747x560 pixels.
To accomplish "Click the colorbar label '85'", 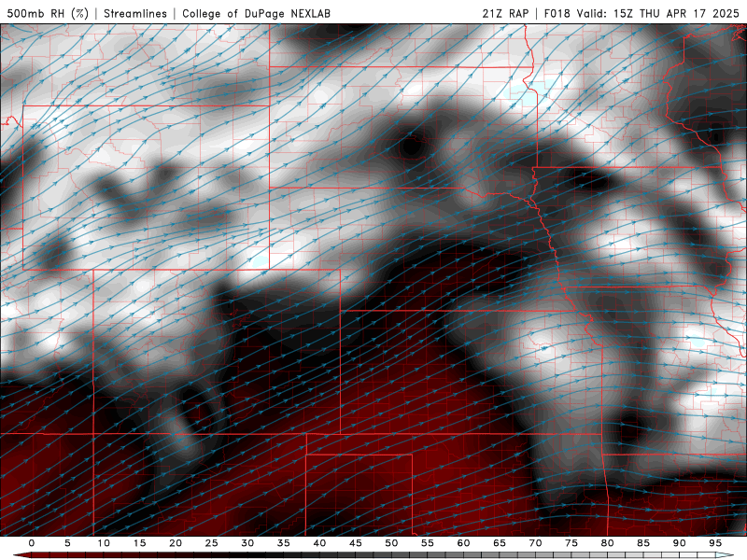I will click(643, 543).
